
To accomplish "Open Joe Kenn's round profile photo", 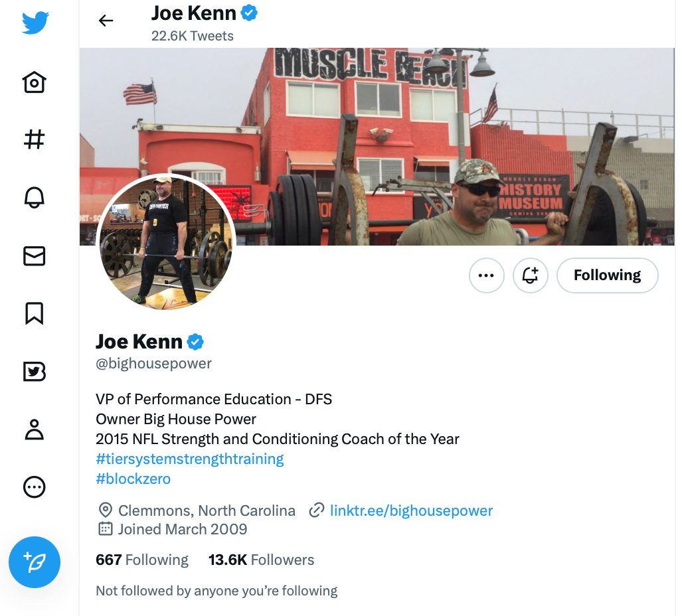I will (166, 242).
